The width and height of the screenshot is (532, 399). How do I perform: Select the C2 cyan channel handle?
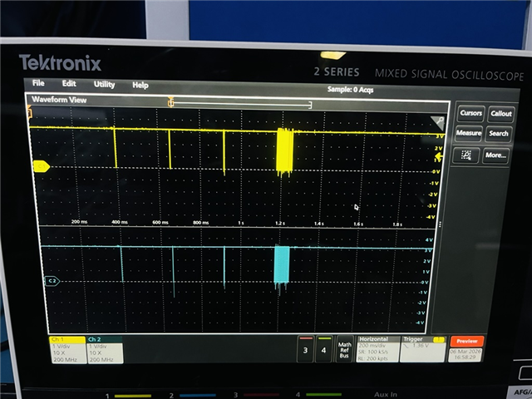coord(52,281)
